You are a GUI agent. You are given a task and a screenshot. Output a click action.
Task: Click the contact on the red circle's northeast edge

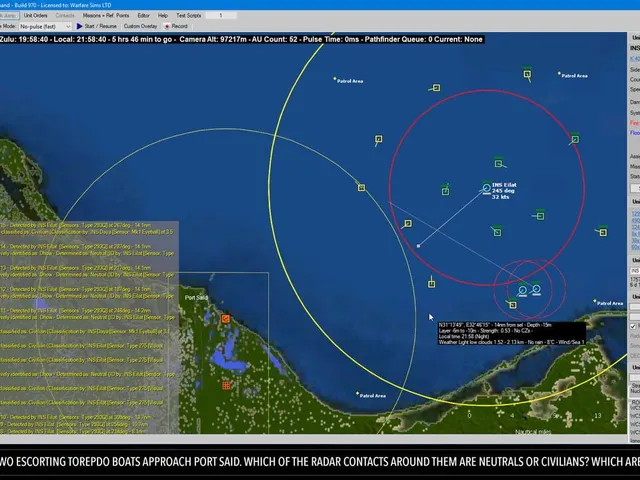[x=575, y=140]
